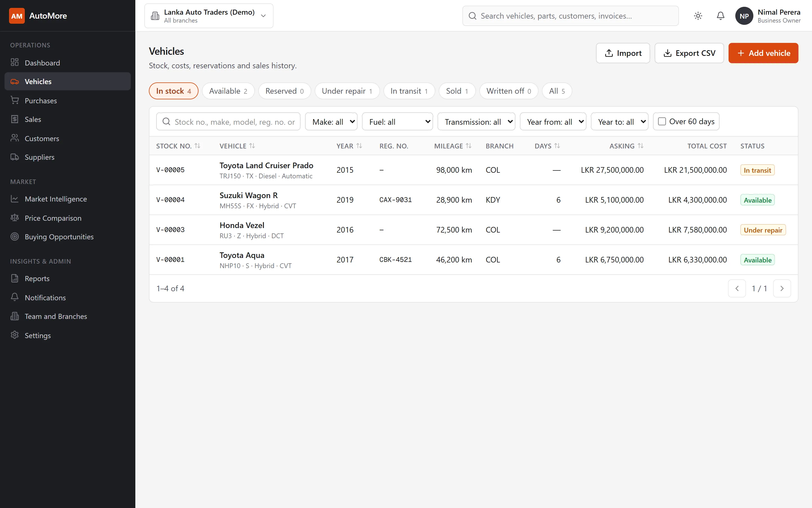Image resolution: width=812 pixels, height=508 pixels.
Task: Select the All filter tab
Action: pyautogui.click(x=557, y=91)
